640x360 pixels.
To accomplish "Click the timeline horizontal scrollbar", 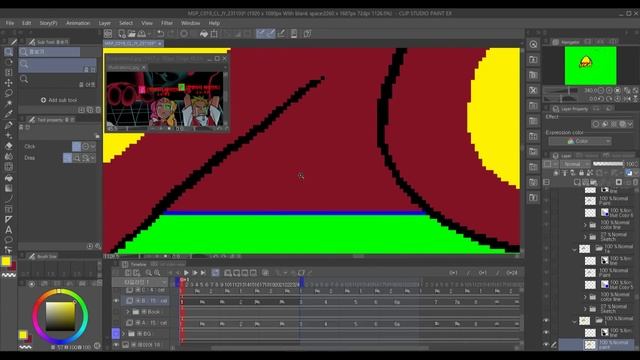I will click(320, 348).
